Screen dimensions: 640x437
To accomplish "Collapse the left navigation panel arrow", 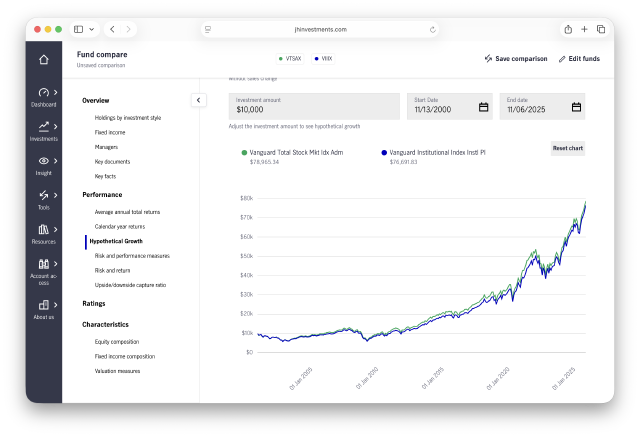I will (198, 100).
